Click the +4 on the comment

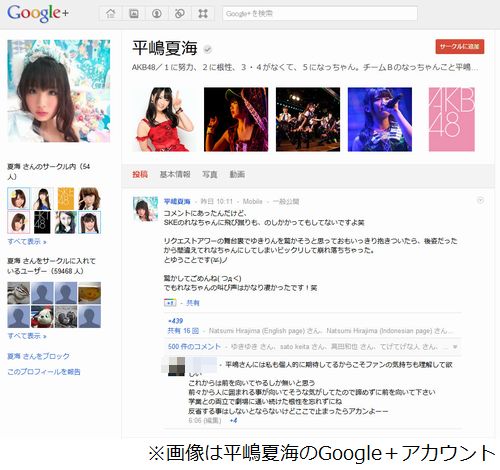pyautogui.click(x=234, y=421)
